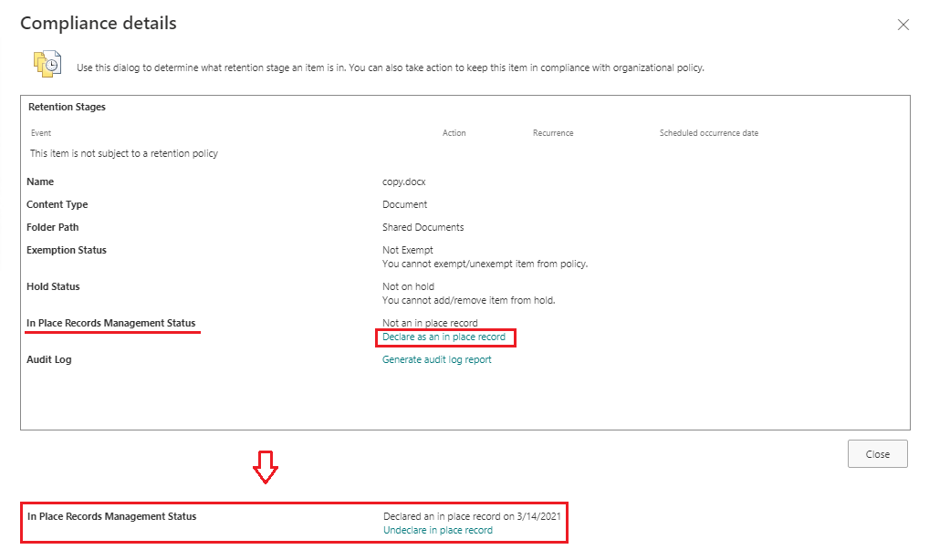929x560 pixels.
Task: Select the Action column header
Action: (x=454, y=132)
